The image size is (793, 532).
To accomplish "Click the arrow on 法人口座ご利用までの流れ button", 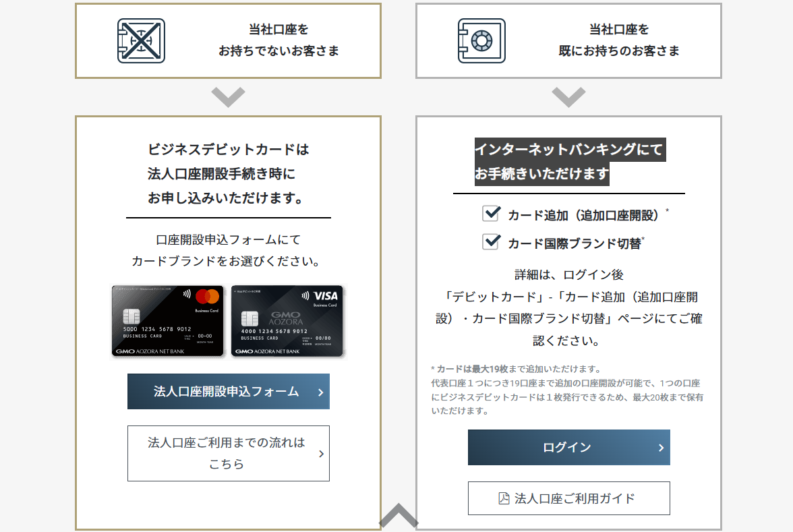I will [x=321, y=454].
